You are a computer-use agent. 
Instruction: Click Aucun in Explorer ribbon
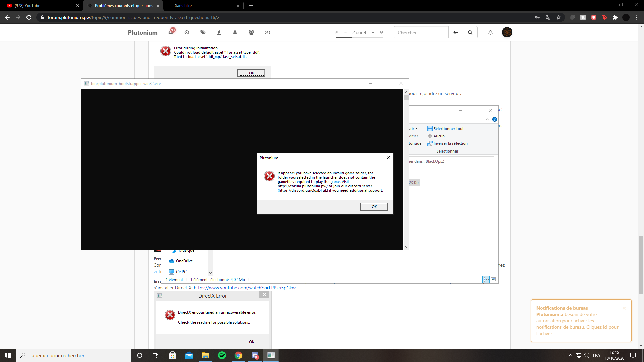pyautogui.click(x=436, y=136)
